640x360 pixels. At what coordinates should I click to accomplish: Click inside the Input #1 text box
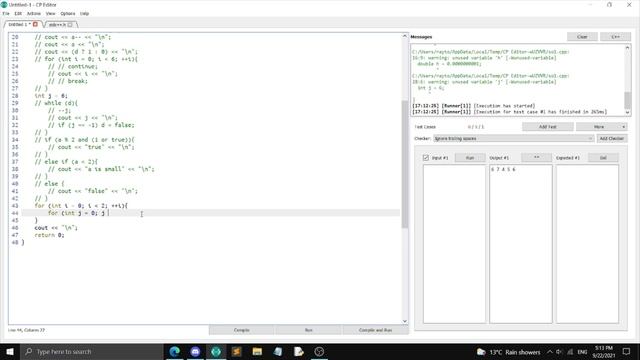coord(454,244)
